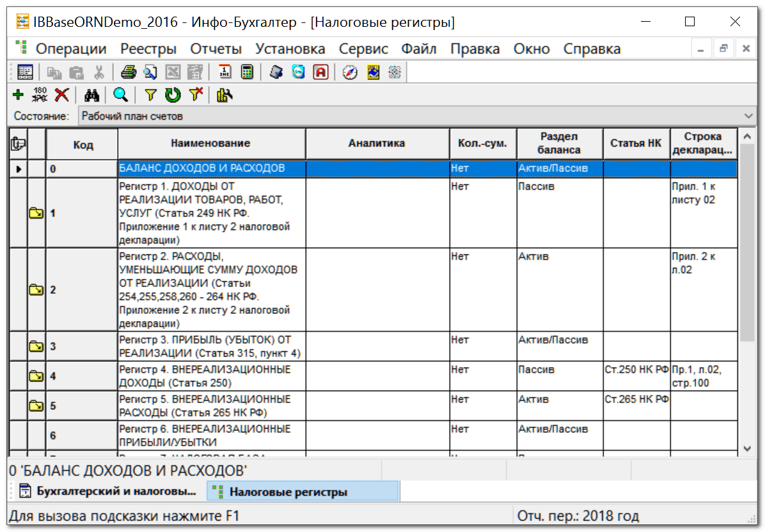Click the greyed copy icon
765x532 pixels.
pos(54,73)
